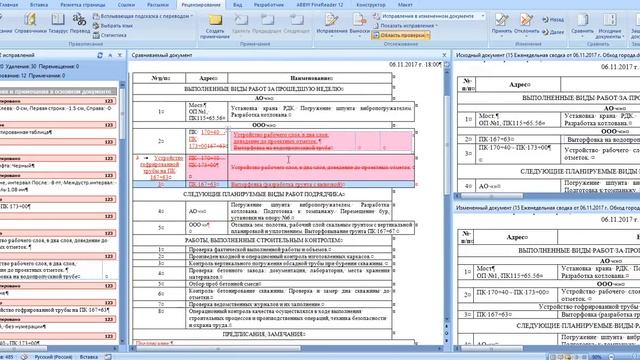Toggle the Область проверки reviewing pane

click(400, 36)
